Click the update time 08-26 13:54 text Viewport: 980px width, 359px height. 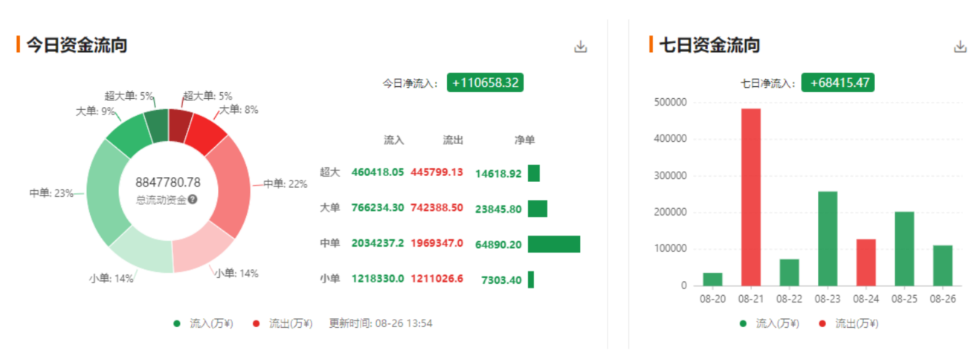pyautogui.click(x=381, y=323)
